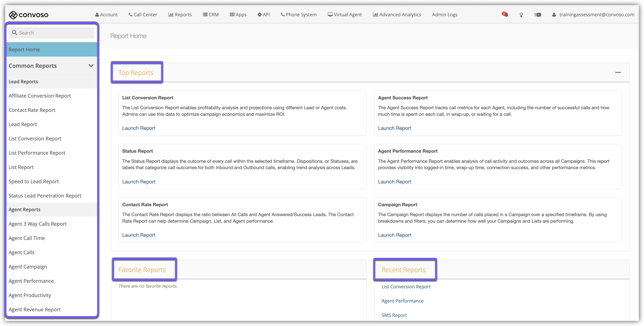The height and width of the screenshot is (326, 644).
Task: Launch the Status Report
Action: (139, 182)
